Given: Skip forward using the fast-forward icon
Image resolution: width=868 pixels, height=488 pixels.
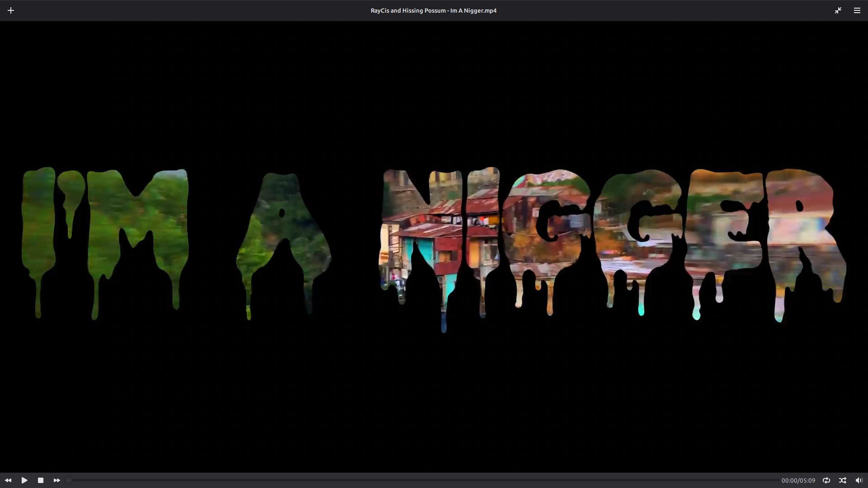Looking at the screenshot, I should [x=57, y=480].
